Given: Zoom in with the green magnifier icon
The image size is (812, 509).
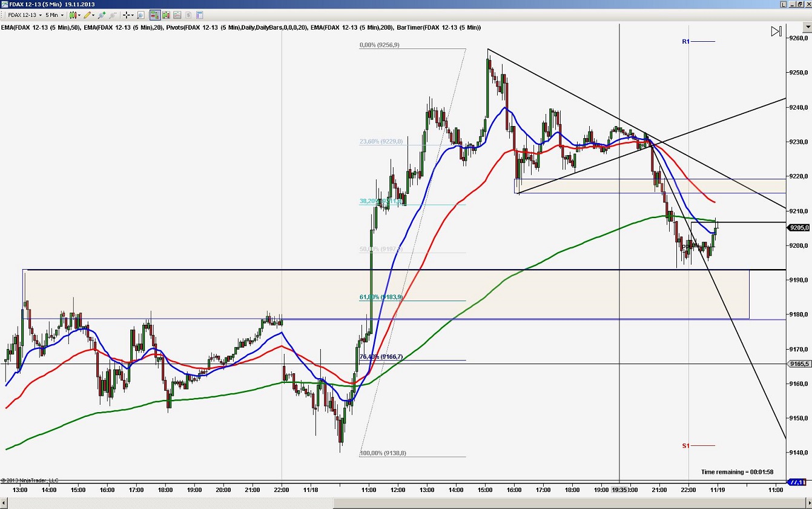Looking at the screenshot, I should click(x=102, y=15).
